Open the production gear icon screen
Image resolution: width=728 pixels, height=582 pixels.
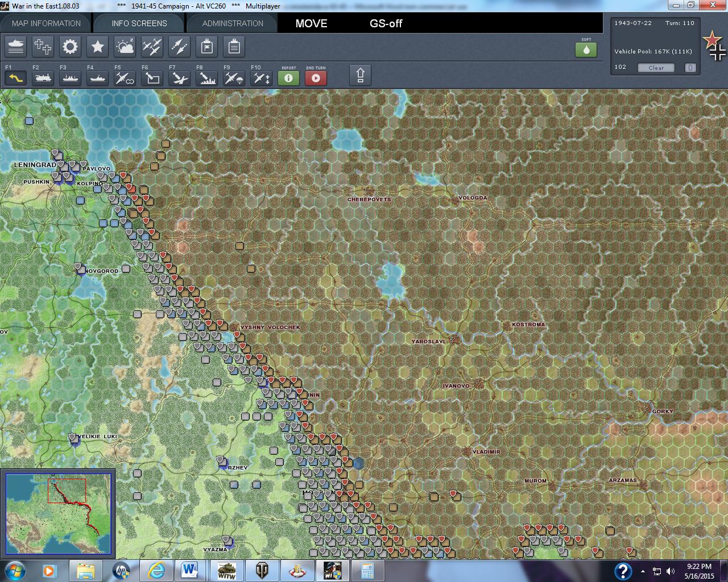71,47
